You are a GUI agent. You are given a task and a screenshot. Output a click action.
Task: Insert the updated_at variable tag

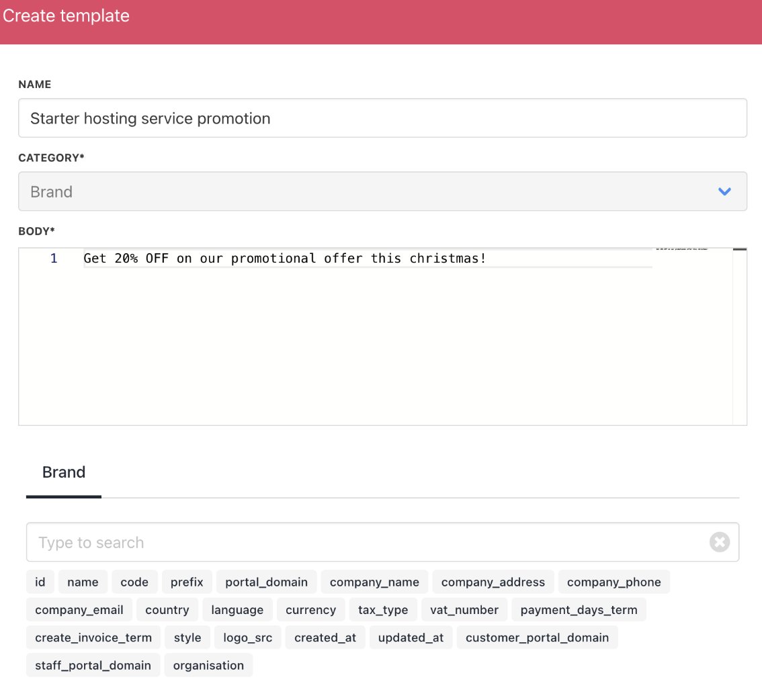(x=411, y=638)
